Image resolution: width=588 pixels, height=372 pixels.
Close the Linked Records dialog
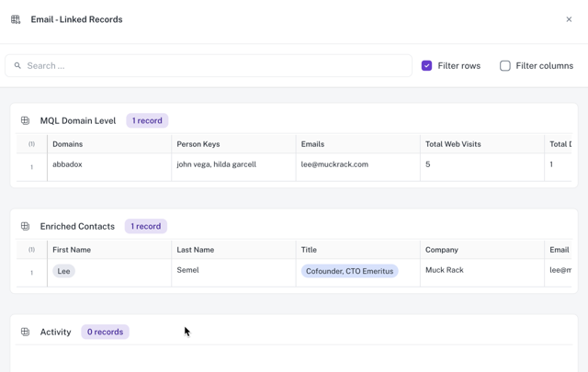pos(569,19)
